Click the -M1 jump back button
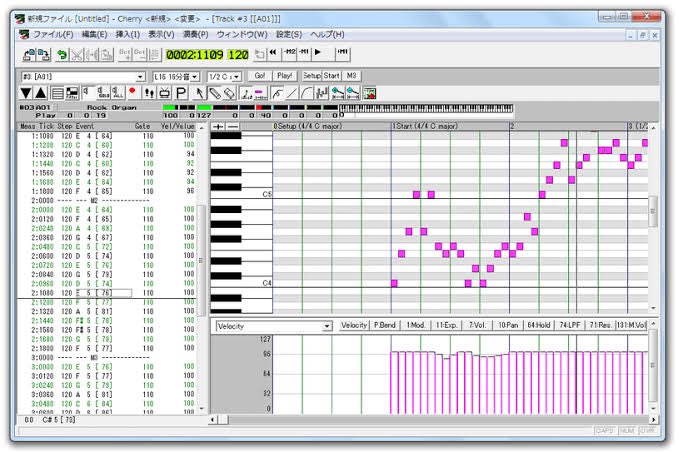 304,53
